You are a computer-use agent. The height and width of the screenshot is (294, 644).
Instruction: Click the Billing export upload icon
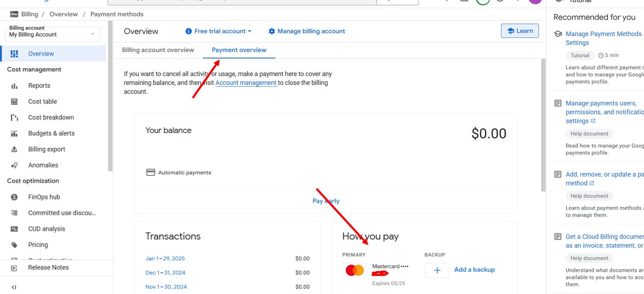pos(14,150)
